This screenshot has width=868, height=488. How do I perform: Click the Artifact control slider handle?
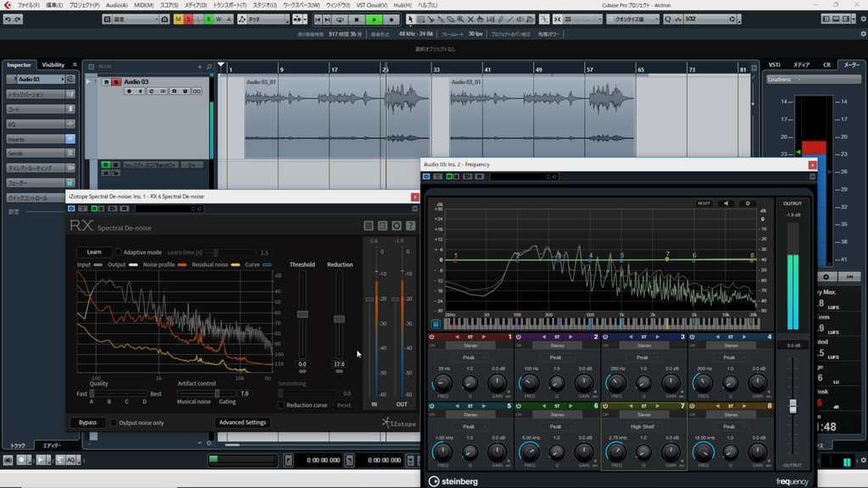click(217, 393)
